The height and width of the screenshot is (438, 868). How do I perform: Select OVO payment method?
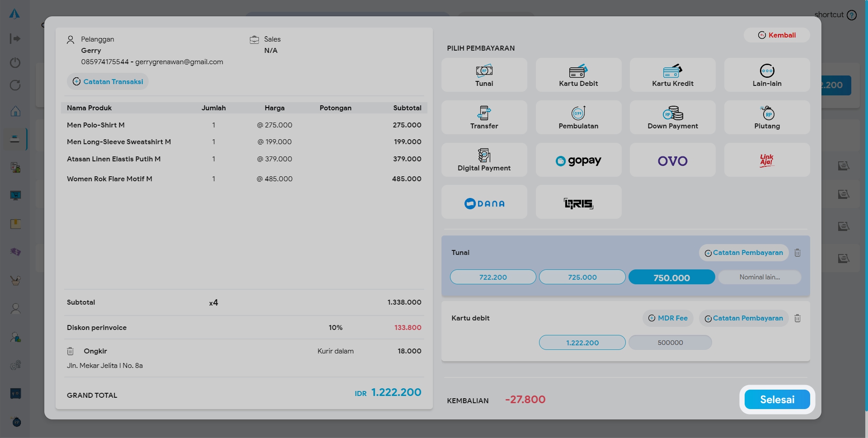point(672,160)
